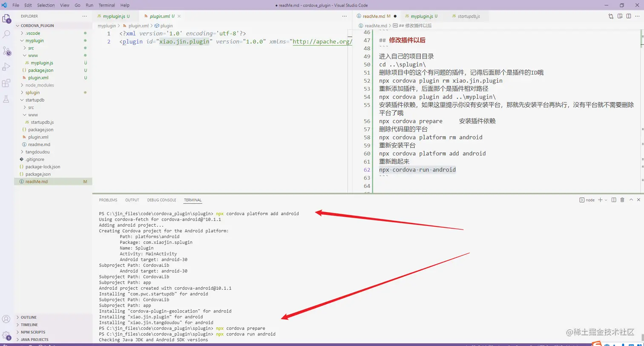Kill terminal with trash icon
Viewport: 644px width, 346px height.
(622, 200)
